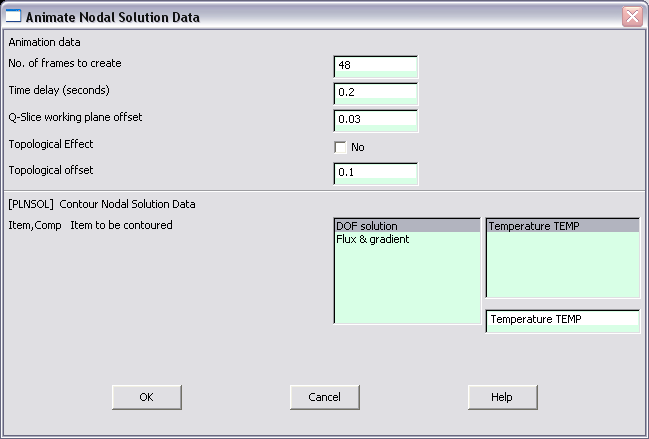Click the Animate Nodal Solution Data title bar
The width and height of the screenshot is (649, 439).
click(315, 17)
